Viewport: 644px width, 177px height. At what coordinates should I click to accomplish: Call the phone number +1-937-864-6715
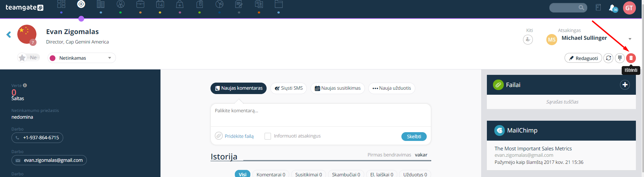tap(37, 138)
